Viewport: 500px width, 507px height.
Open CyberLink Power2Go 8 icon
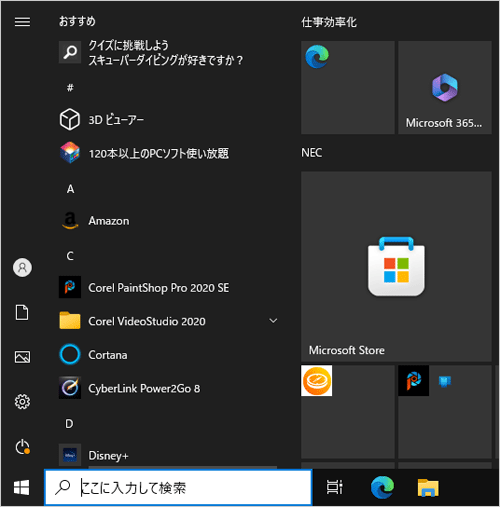coord(70,388)
